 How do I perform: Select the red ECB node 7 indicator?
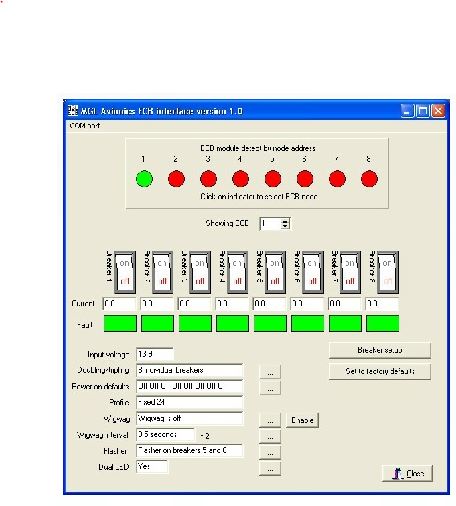pos(337,178)
